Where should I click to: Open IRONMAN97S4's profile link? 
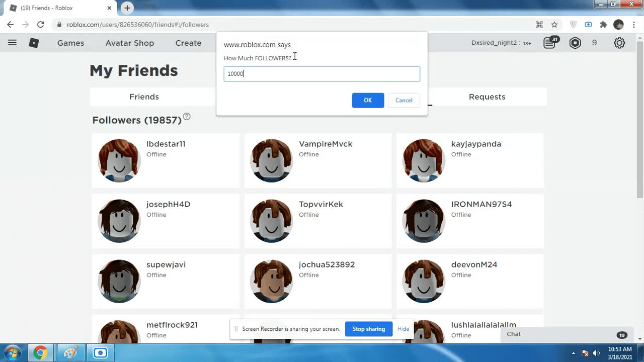coord(481,204)
